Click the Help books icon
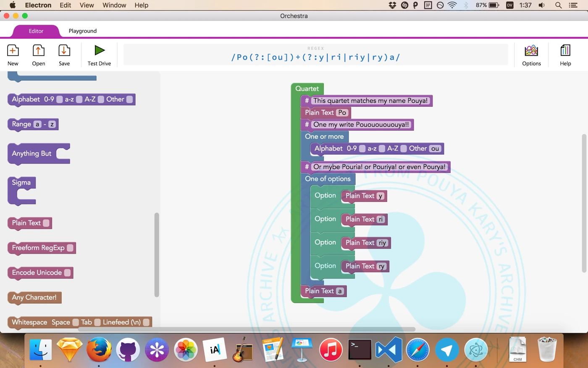Image resolution: width=588 pixels, height=368 pixels. (565, 51)
